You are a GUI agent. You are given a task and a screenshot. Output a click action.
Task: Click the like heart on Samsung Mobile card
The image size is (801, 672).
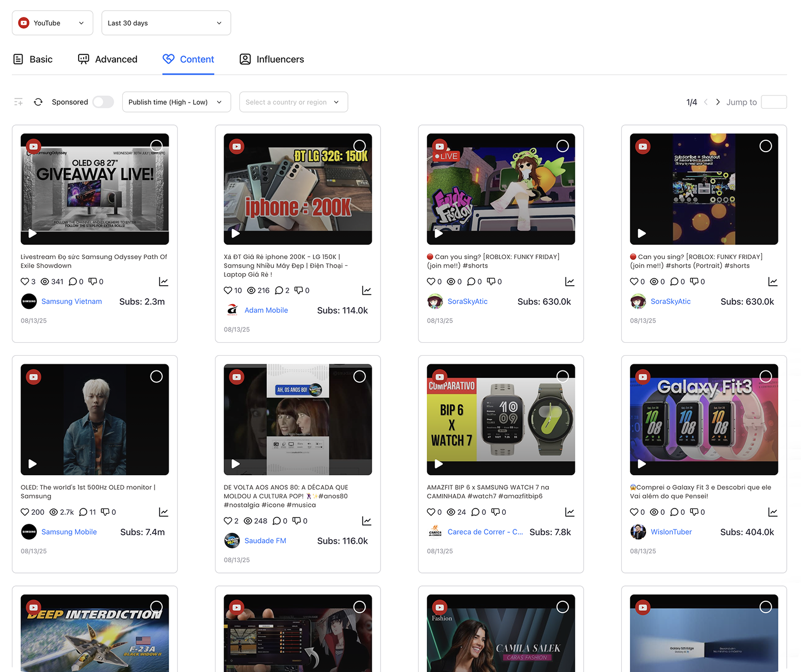point(25,512)
